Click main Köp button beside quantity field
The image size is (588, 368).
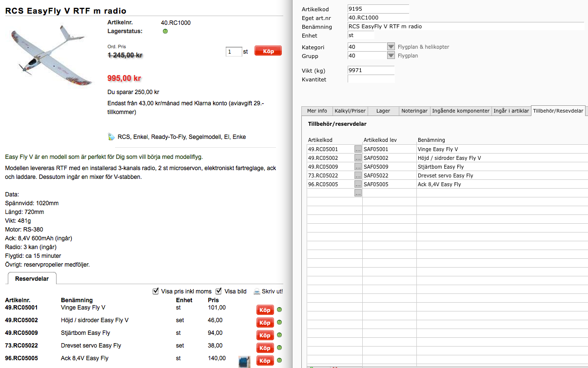268,51
